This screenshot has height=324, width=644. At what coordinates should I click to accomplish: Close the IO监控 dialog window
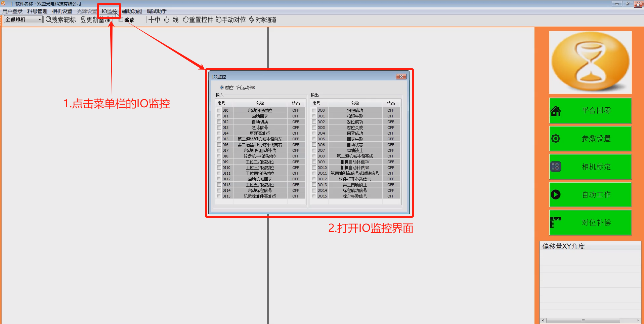tap(401, 77)
